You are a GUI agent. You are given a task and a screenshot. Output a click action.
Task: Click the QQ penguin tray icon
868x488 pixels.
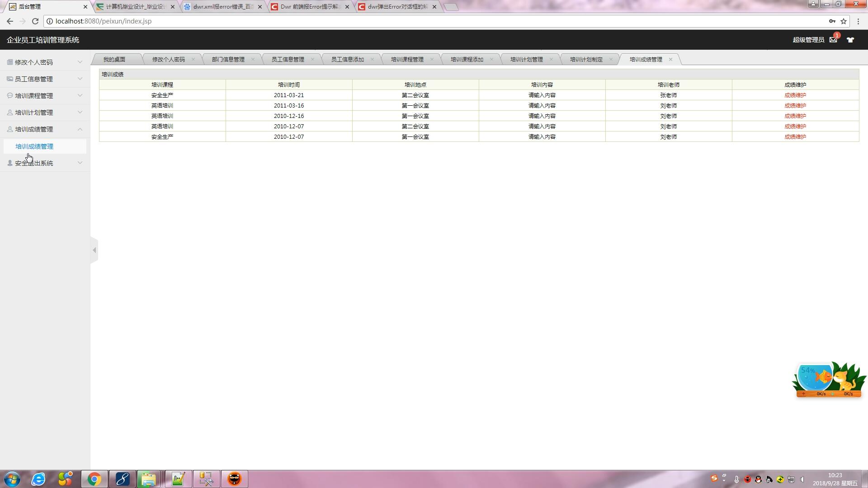[758, 479]
